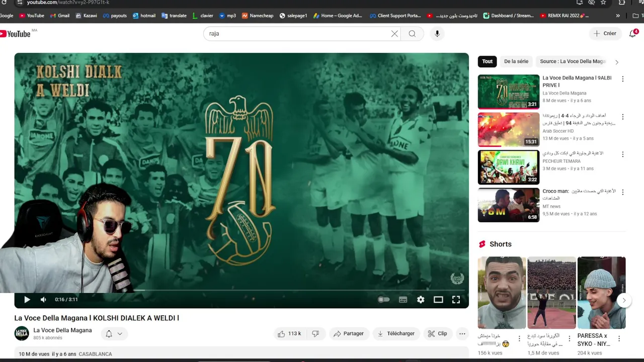Click the Arab Soccer HD channel name

[x=558, y=131]
